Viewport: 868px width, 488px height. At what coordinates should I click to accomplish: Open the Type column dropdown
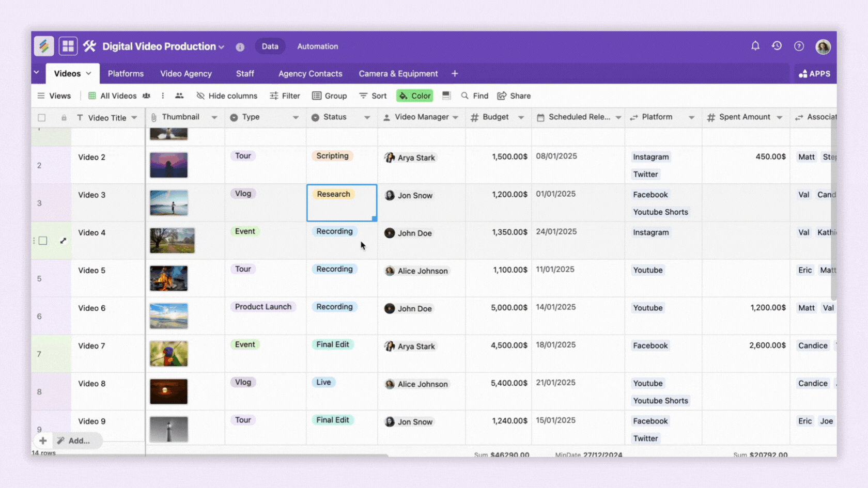click(296, 117)
